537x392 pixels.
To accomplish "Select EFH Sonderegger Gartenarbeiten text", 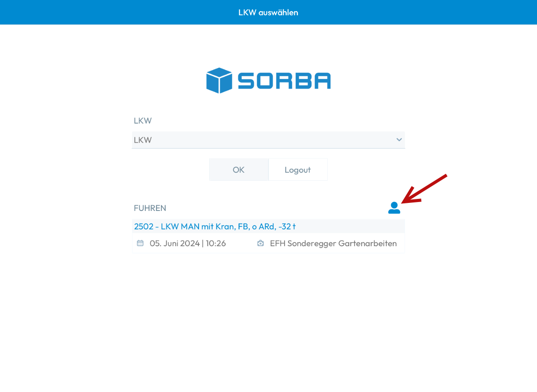I will click(333, 243).
